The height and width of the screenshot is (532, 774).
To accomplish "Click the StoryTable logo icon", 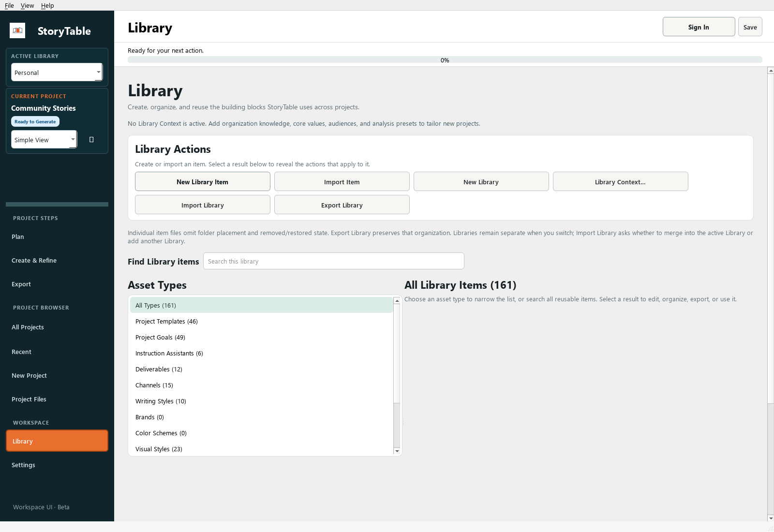I will tap(17, 30).
